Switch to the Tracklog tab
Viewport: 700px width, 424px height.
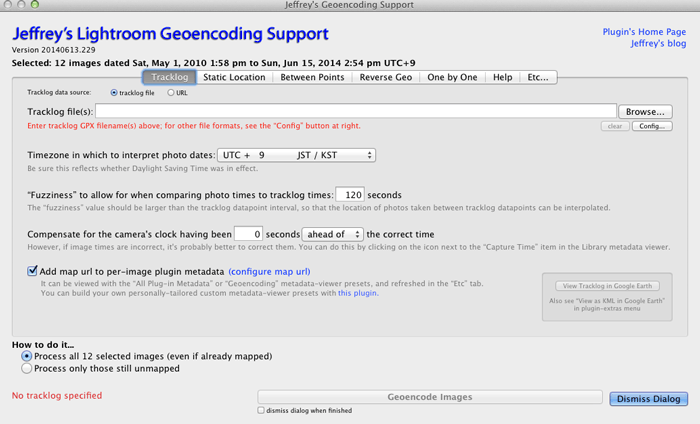point(169,77)
